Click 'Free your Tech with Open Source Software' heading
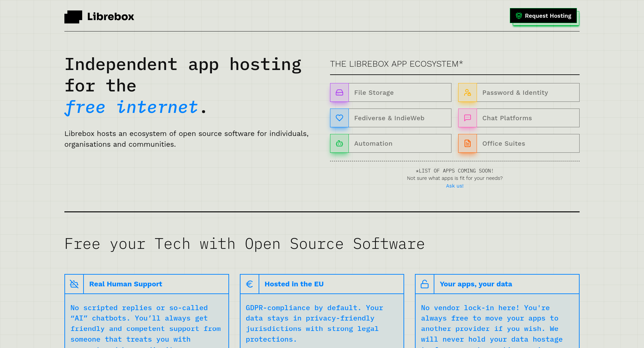 [245, 244]
